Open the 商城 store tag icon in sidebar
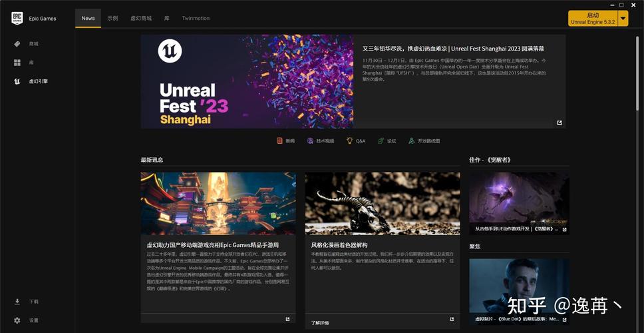 click(17, 43)
